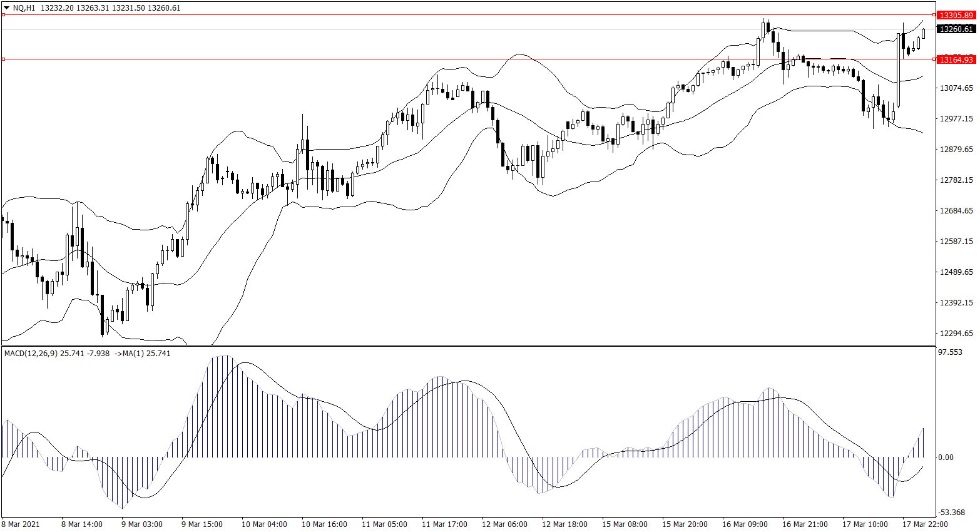Select left handle of 13305.89 red line
Viewport: 980px width, 532px height.
pos(3,14)
